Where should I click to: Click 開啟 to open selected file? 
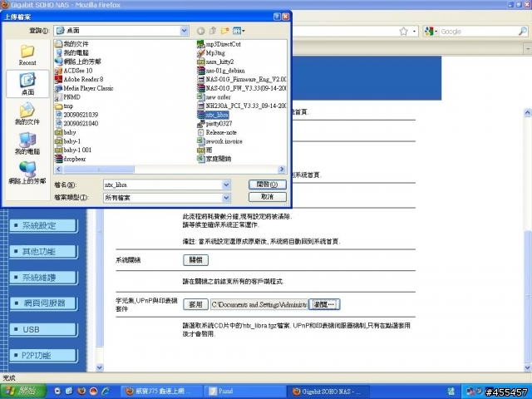point(268,185)
